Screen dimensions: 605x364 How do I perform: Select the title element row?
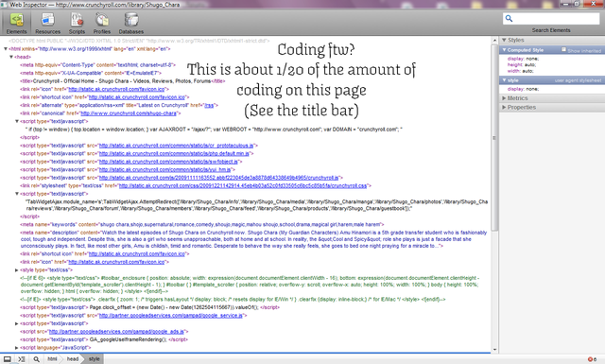[x=122, y=81]
